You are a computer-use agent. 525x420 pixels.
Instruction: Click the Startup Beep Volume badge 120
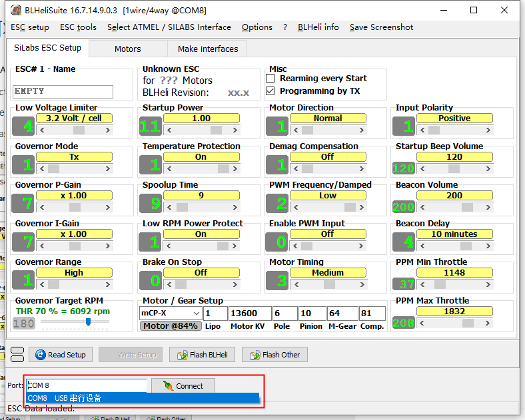tap(404, 168)
